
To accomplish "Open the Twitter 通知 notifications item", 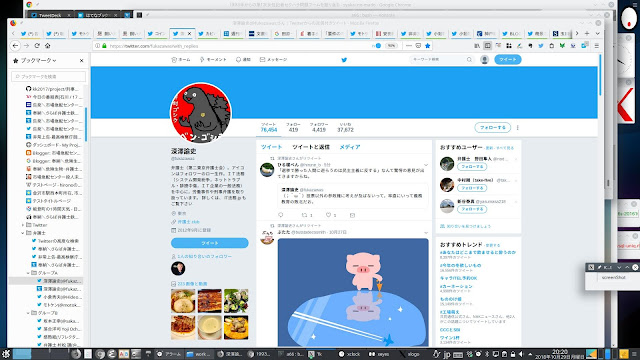I will click(243, 60).
